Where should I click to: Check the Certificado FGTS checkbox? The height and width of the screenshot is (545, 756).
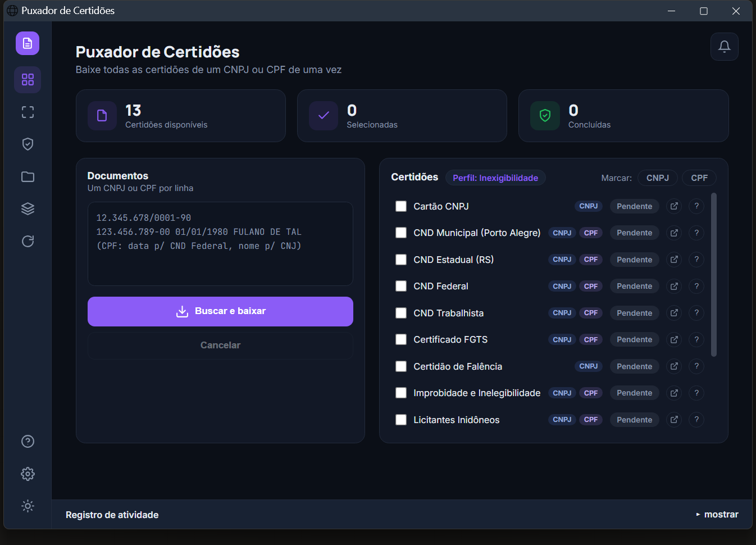pos(401,339)
